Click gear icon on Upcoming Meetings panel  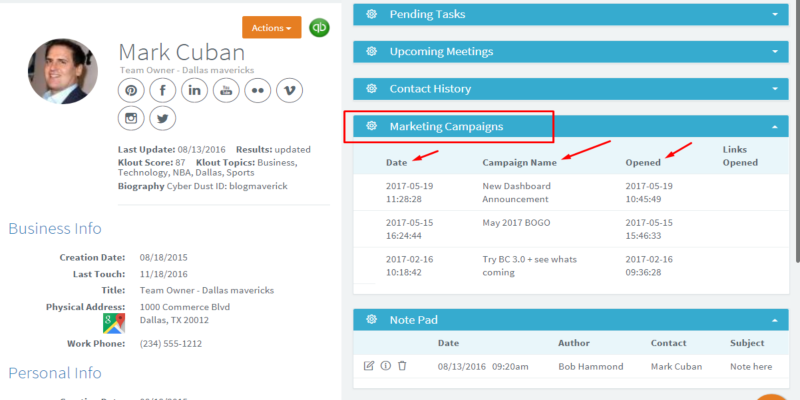pyautogui.click(x=371, y=52)
